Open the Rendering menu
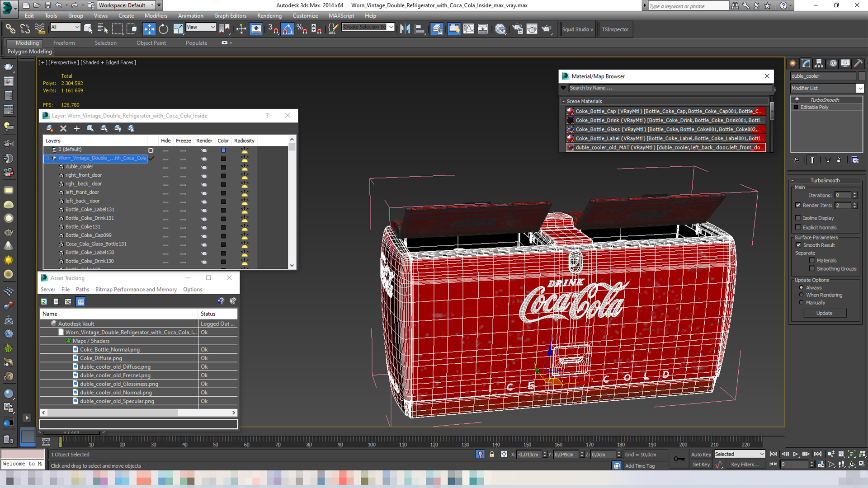Screen dimensions: 868x488 coord(269,15)
